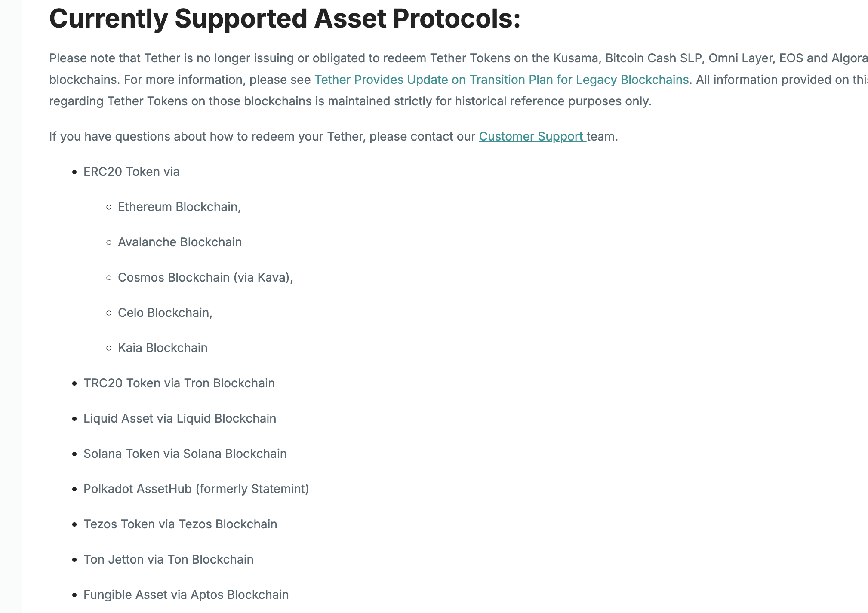This screenshot has height=613, width=868.
Task: Click the Currently Supported Asset Protocols heading
Action: 285,19
